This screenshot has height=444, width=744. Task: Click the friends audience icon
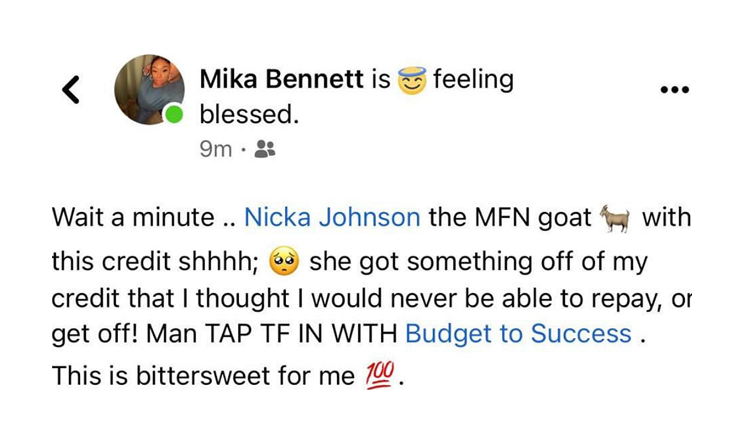265,149
